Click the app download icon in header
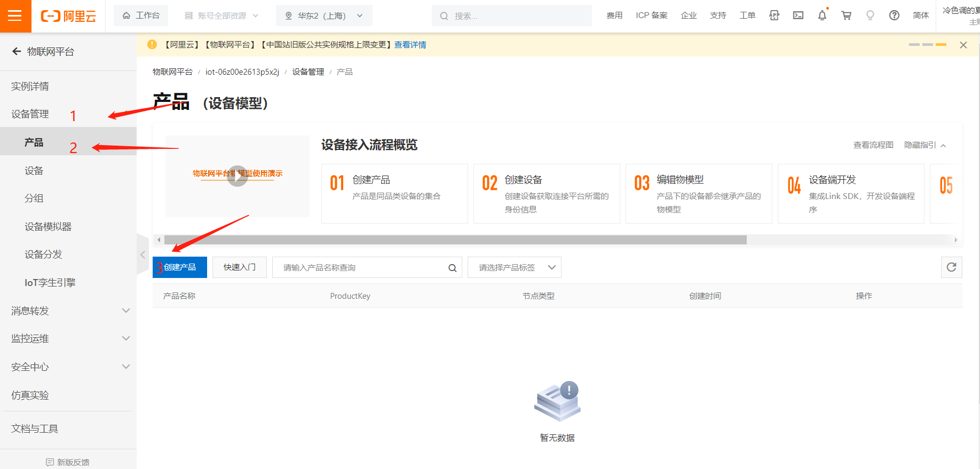The image size is (980, 469). click(774, 15)
